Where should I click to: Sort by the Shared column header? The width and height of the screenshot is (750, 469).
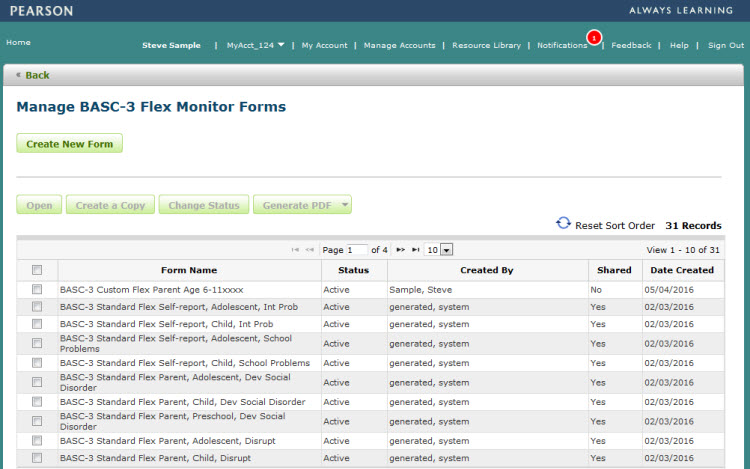[x=614, y=270]
